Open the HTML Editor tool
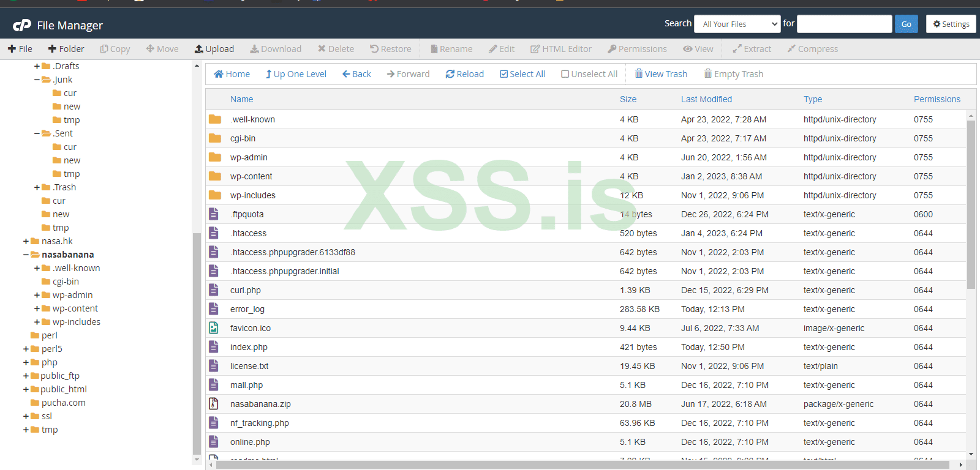Screen dimensions: 980x470 pos(561,49)
